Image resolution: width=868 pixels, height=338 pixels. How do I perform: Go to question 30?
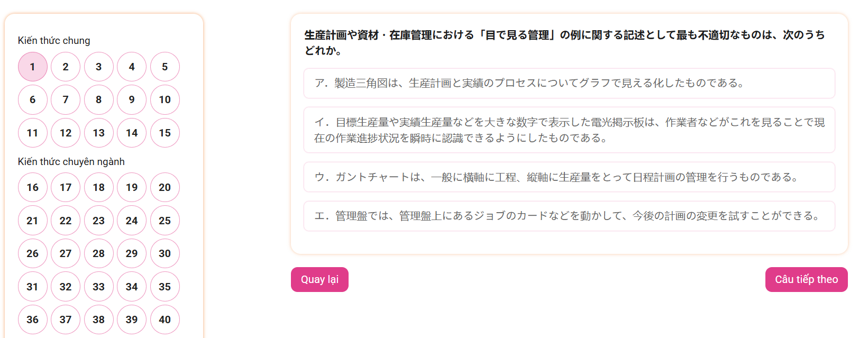[165, 253]
